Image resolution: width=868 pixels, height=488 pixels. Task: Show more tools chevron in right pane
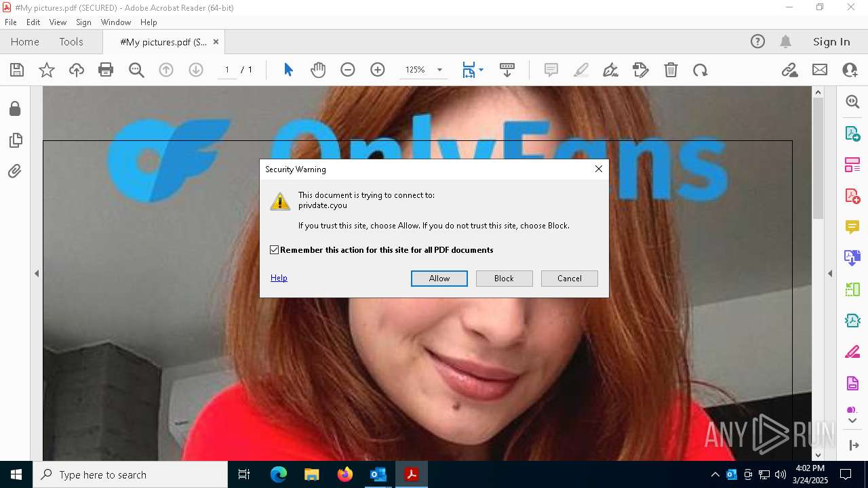[x=852, y=421]
